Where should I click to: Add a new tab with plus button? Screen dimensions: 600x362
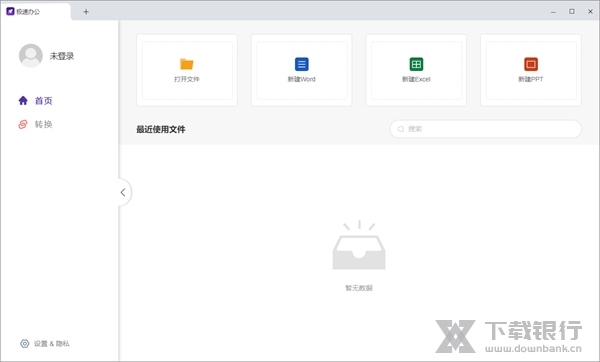click(x=86, y=12)
